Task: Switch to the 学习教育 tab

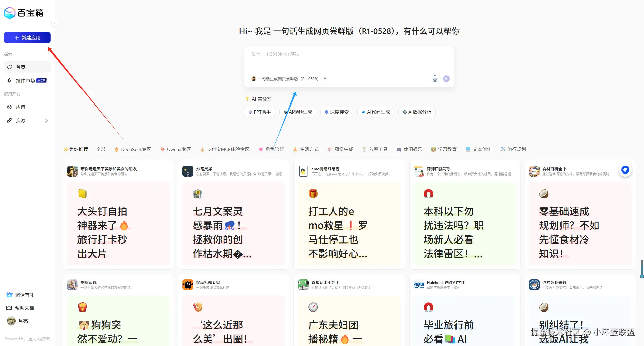Action: coord(444,149)
